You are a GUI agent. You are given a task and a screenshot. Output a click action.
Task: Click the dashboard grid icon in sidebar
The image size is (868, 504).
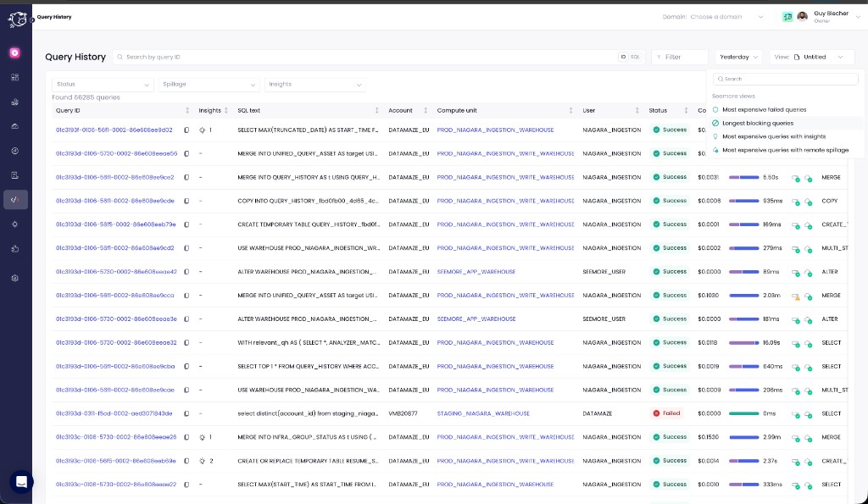click(14, 77)
